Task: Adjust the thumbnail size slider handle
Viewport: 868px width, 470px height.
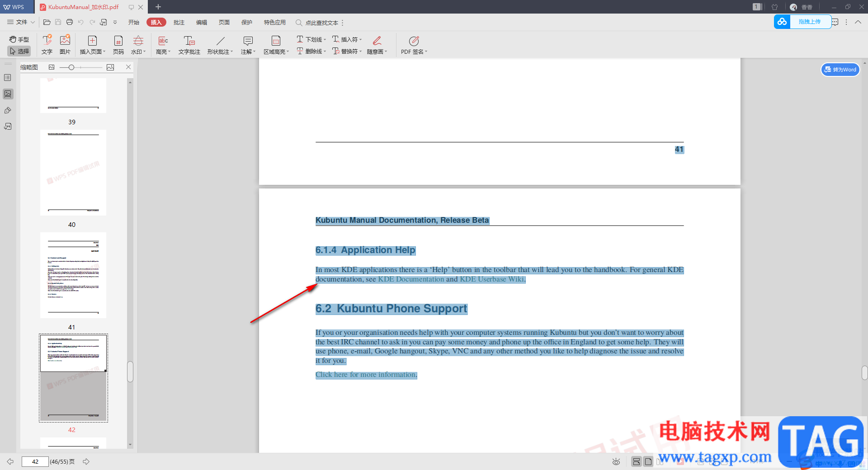Action: tap(71, 67)
